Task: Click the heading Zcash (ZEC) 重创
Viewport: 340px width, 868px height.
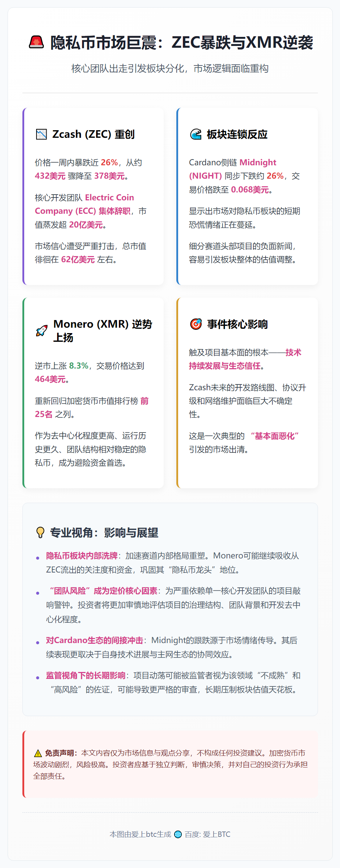Action: (94, 134)
